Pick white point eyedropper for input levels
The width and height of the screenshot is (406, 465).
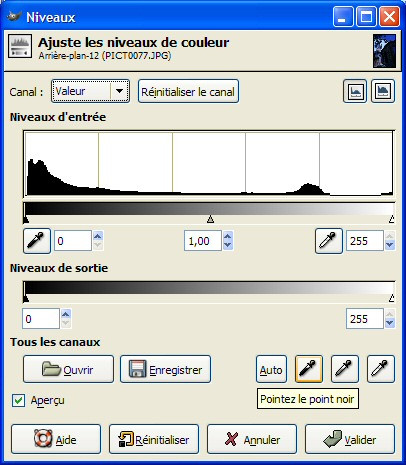click(x=328, y=241)
